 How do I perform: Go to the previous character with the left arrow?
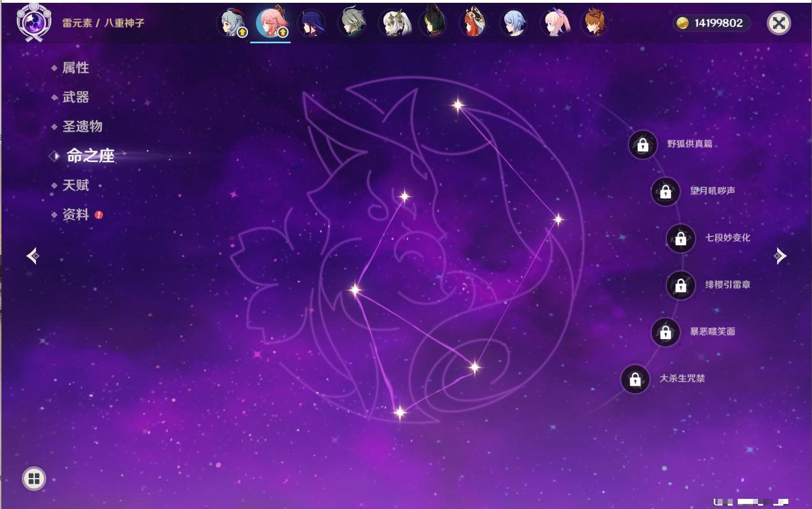(x=33, y=256)
